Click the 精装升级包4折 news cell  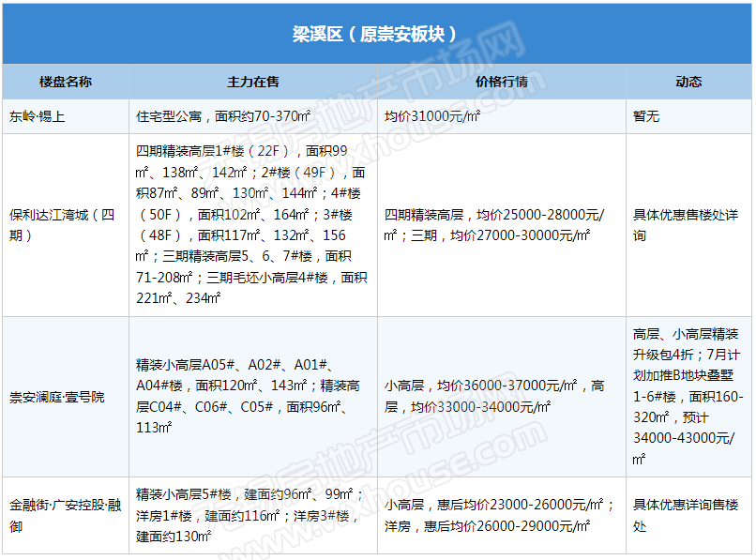coord(688,397)
